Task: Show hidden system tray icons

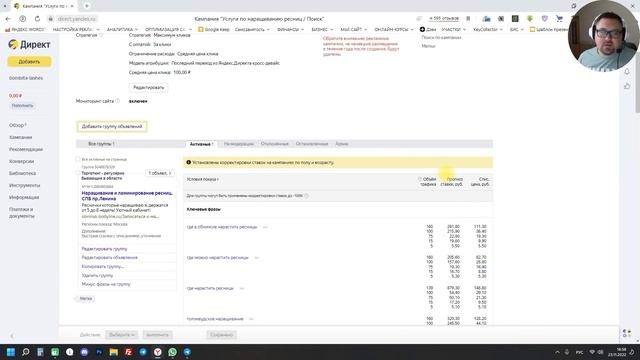Action: click(557, 352)
